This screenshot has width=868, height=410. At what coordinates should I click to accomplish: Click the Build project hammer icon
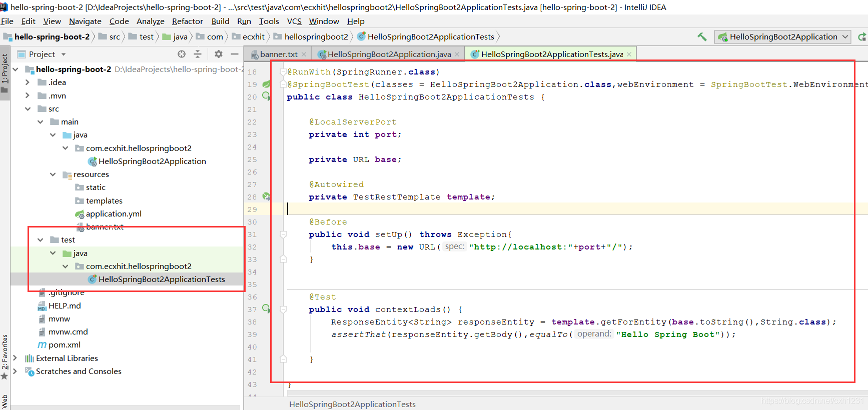point(702,36)
